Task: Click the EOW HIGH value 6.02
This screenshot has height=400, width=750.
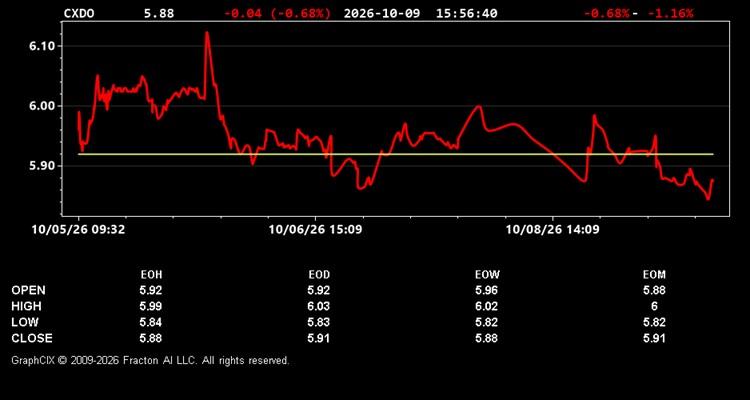Action: [x=487, y=306]
